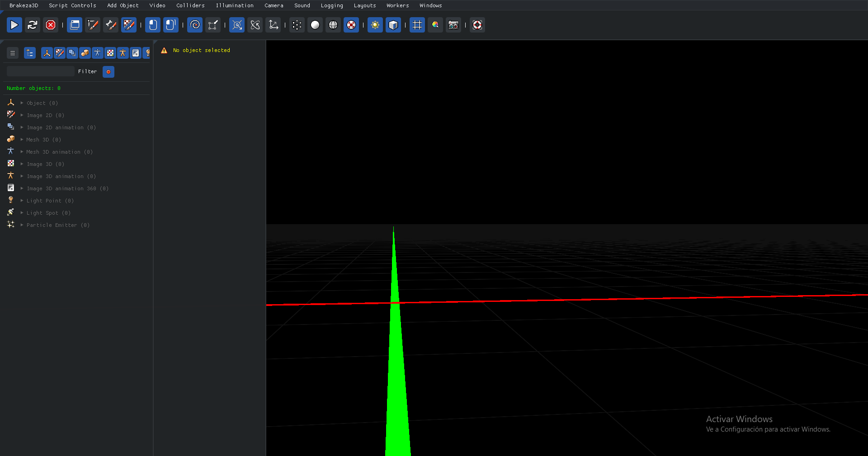Toggle the grid button in toolbar
The image size is (868, 456).
pyautogui.click(x=417, y=25)
